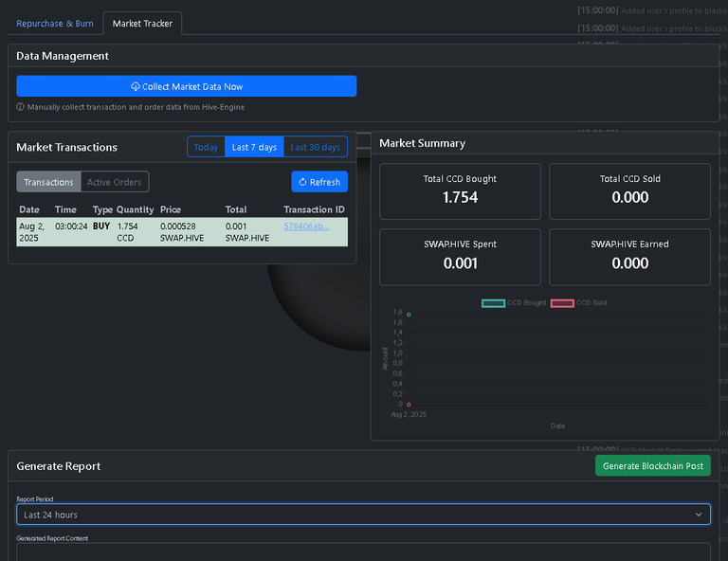Switch to Repurchase & Burn tab
Viewport: 728px width, 561px height.
click(55, 23)
